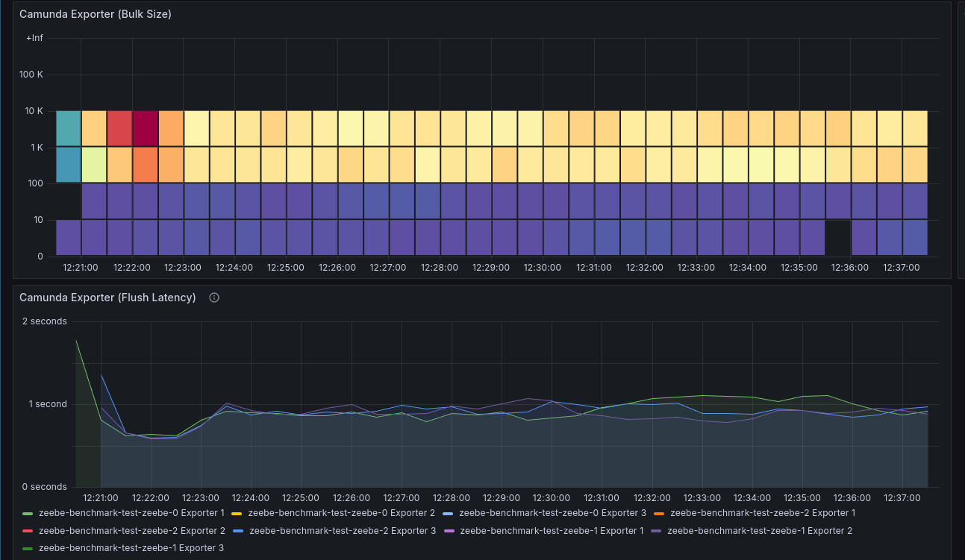Select the crimson heatmap cell in the 1K–10K row
The height and width of the screenshot is (560, 965).
(x=146, y=128)
